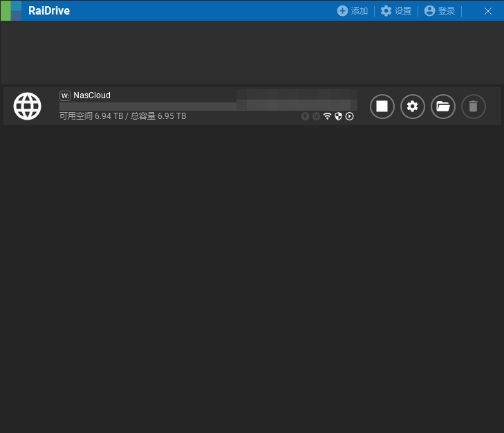This screenshot has width=504, height=433.
Task: Click the auto-connect play status icon
Action: click(x=349, y=116)
